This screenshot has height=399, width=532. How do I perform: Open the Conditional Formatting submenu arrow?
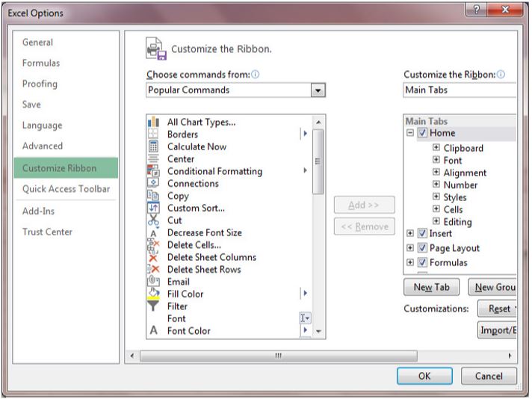305,170
